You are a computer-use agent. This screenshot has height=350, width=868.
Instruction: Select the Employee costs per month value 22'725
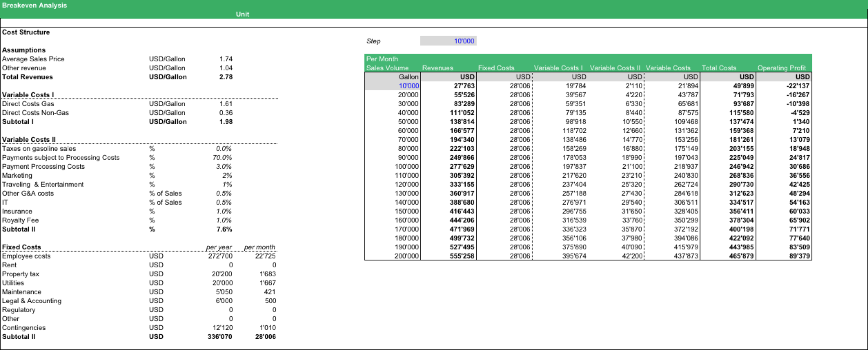pos(265,256)
